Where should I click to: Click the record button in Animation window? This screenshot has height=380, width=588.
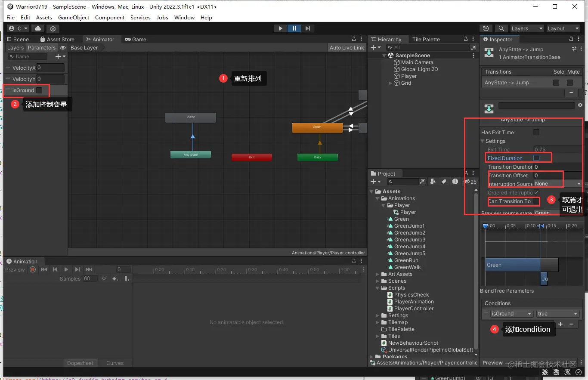click(33, 269)
